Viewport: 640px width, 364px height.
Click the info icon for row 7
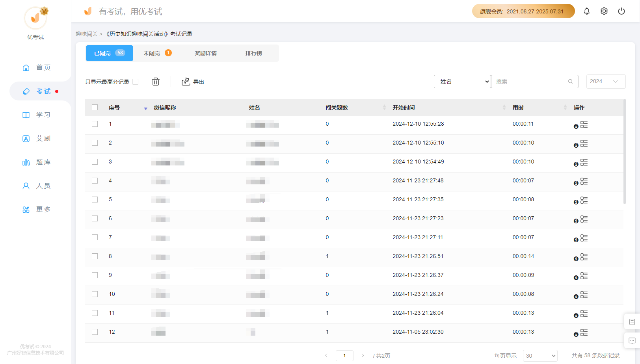point(576,240)
